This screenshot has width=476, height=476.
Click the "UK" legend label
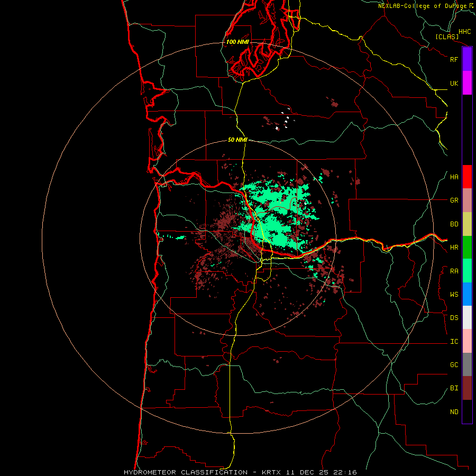454,83
